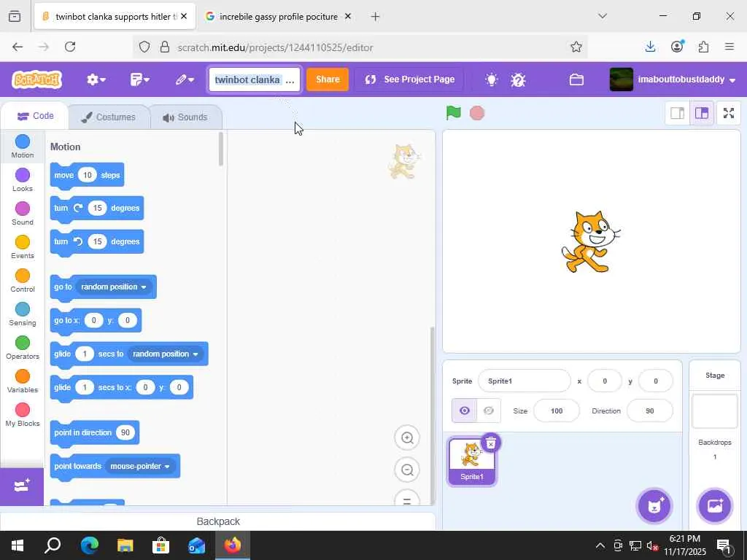Image resolution: width=747 pixels, height=560 pixels.
Task: Open File Explorer from taskbar
Action: pyautogui.click(x=125, y=545)
